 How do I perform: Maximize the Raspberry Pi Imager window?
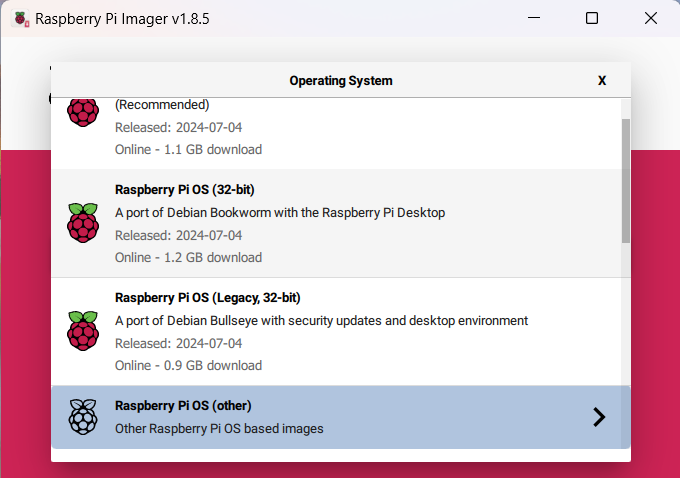tap(592, 18)
